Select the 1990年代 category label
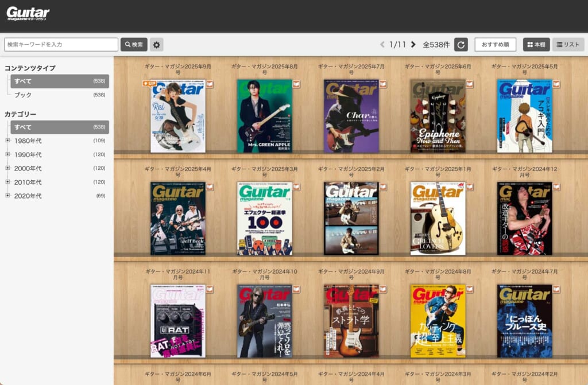The width and height of the screenshot is (588, 385). coord(28,154)
